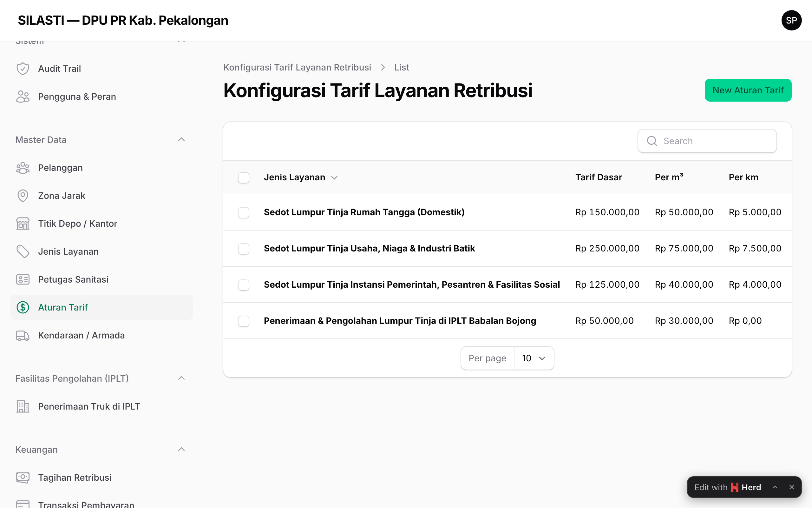This screenshot has width=812, height=508.
Task: Expand the Edit with Herd bar chevron
Action: coord(775,487)
